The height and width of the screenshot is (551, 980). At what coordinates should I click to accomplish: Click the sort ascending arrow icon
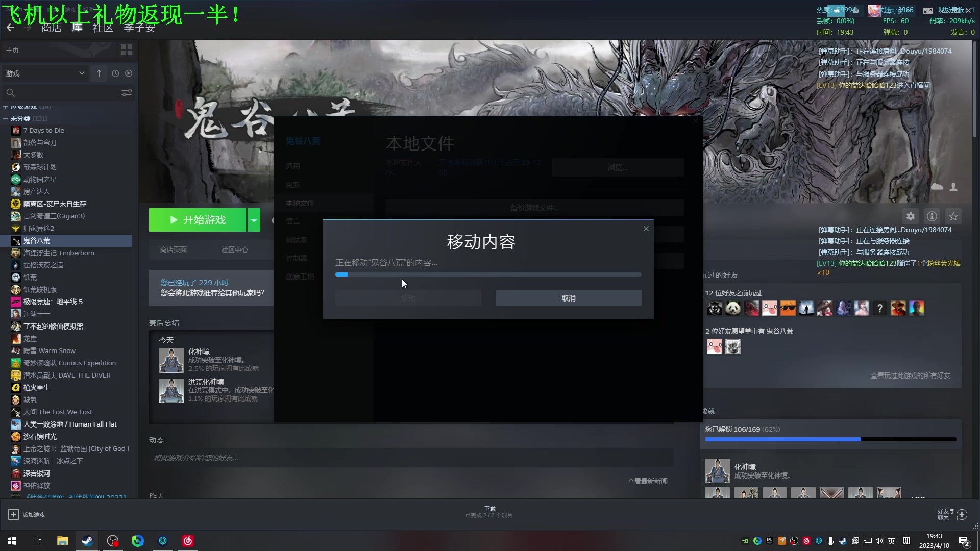coord(99,73)
